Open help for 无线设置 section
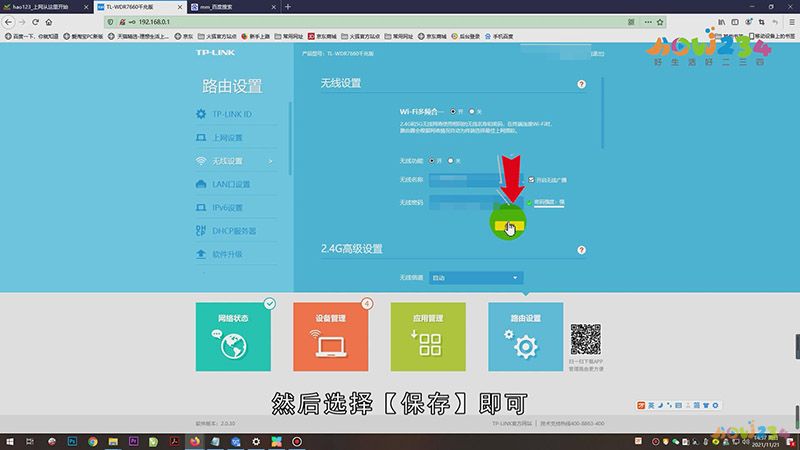This screenshot has width=800, height=450. tap(581, 84)
